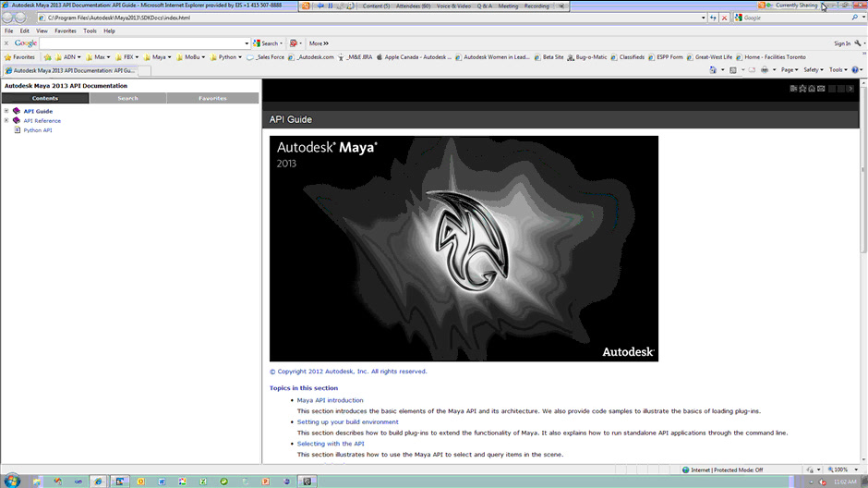Click the IE forward button

pyautogui.click(x=21, y=18)
